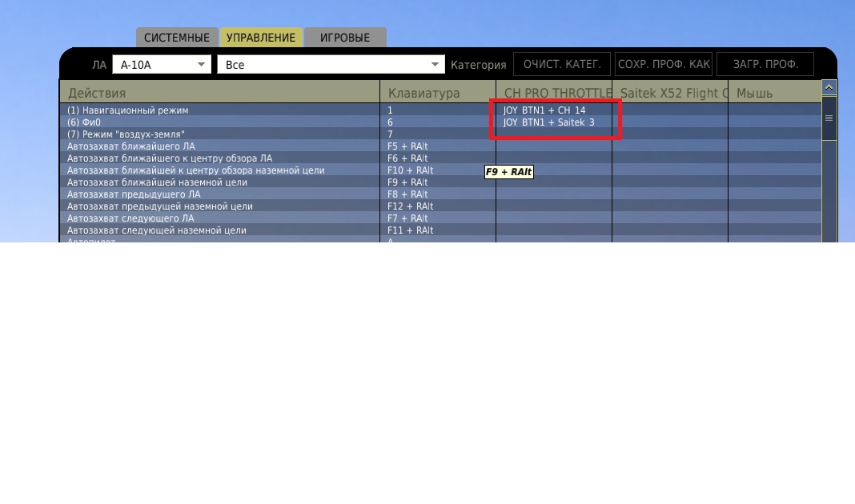Click the CH PRO THROTTLE column header

click(x=554, y=93)
